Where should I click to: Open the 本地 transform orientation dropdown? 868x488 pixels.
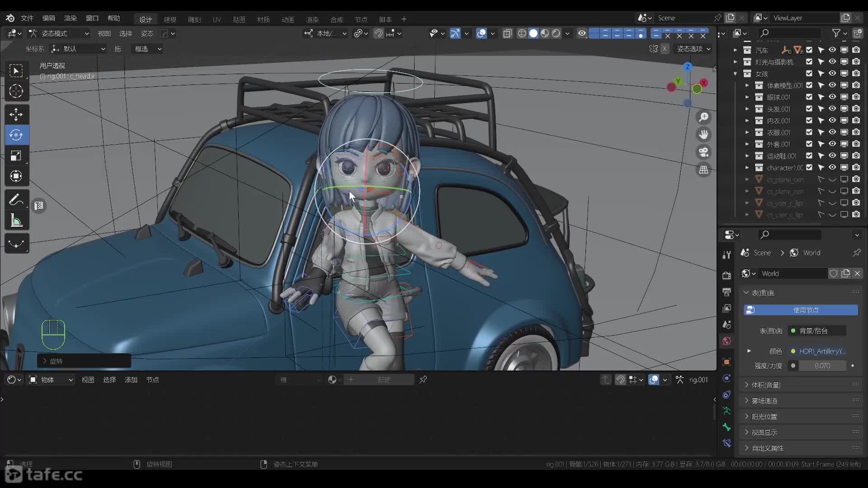[325, 33]
